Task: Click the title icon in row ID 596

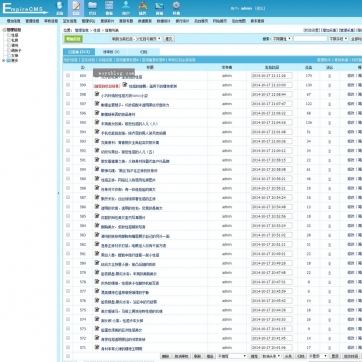Action: coord(97,113)
